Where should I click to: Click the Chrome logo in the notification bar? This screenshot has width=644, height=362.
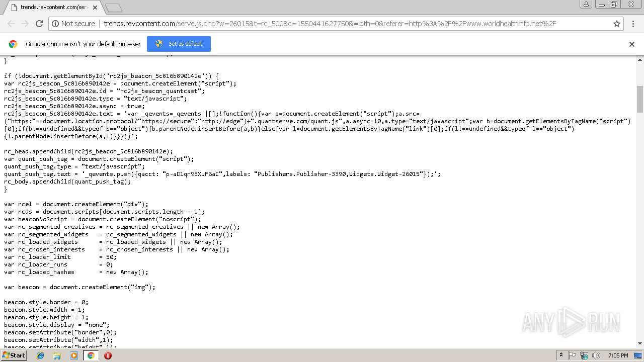pos(13,44)
